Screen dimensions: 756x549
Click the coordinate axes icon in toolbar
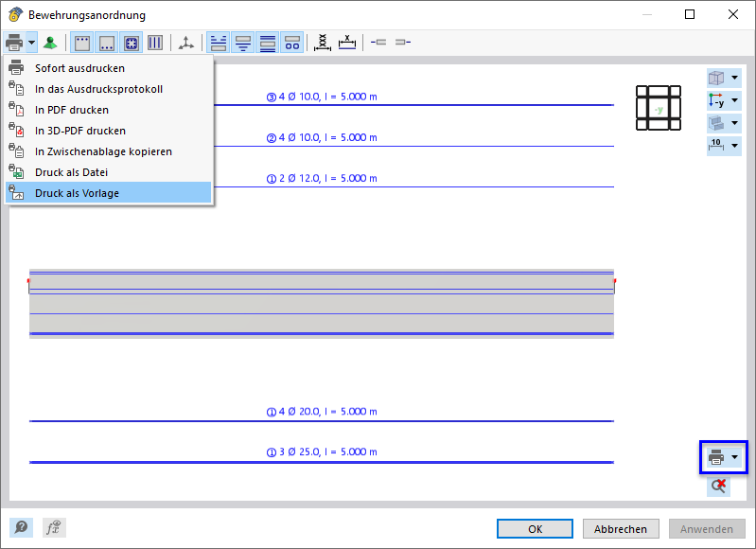(186, 43)
